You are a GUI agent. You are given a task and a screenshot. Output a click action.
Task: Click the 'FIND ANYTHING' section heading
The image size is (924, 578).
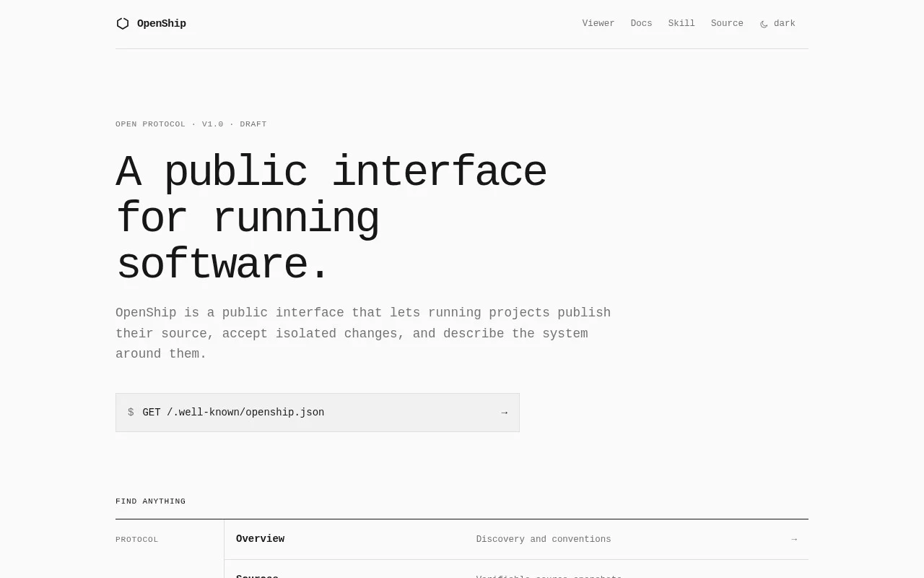point(151,501)
